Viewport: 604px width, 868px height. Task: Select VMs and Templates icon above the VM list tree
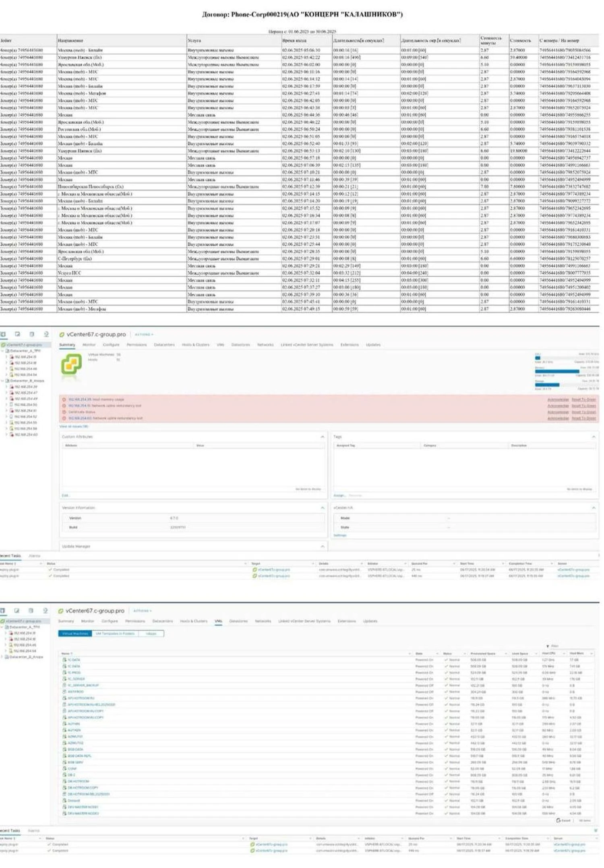17,611
